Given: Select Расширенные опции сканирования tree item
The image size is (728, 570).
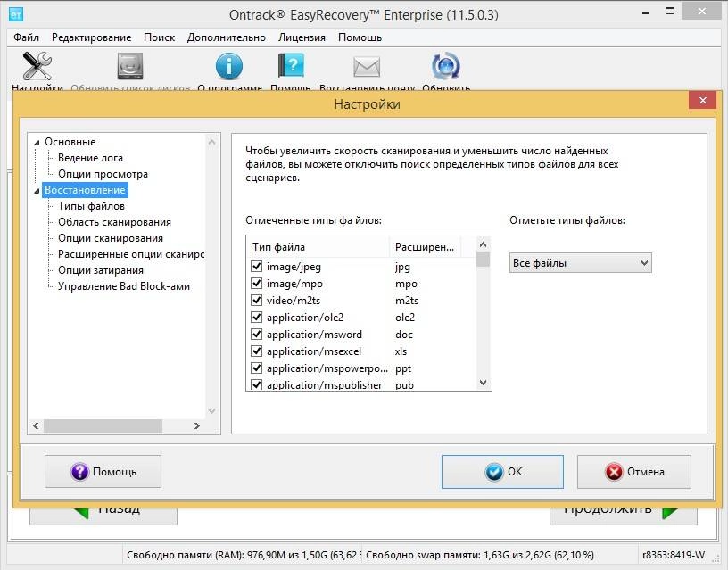Looking at the screenshot, I should click(131, 254).
